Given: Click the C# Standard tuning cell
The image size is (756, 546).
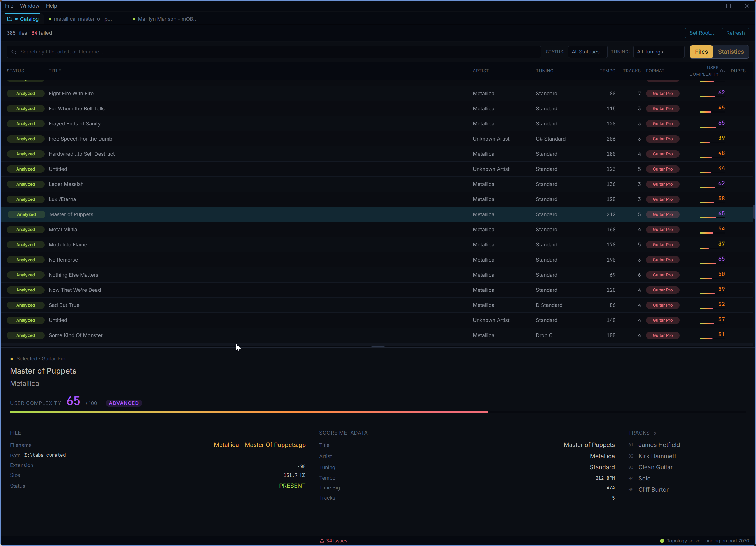Looking at the screenshot, I should [550, 139].
